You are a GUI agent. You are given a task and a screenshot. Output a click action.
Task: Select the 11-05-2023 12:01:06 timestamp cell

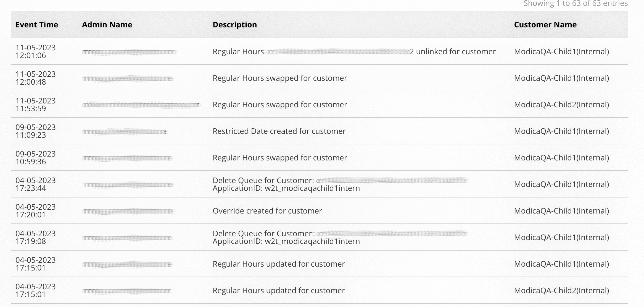36,51
